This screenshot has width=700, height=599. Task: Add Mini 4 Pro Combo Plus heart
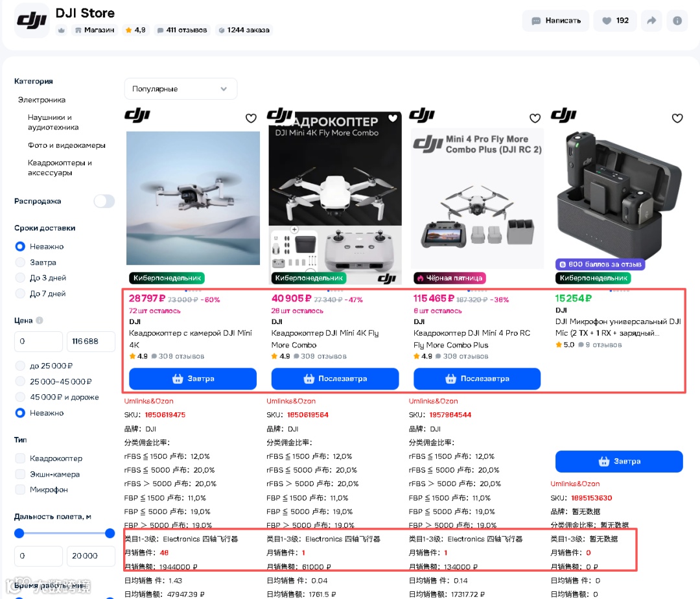535,118
